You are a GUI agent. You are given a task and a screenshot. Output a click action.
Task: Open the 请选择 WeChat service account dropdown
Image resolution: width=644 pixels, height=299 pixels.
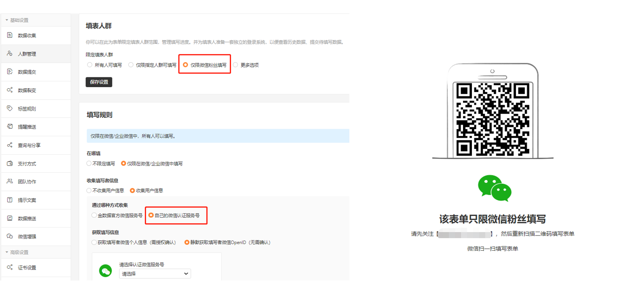155,274
